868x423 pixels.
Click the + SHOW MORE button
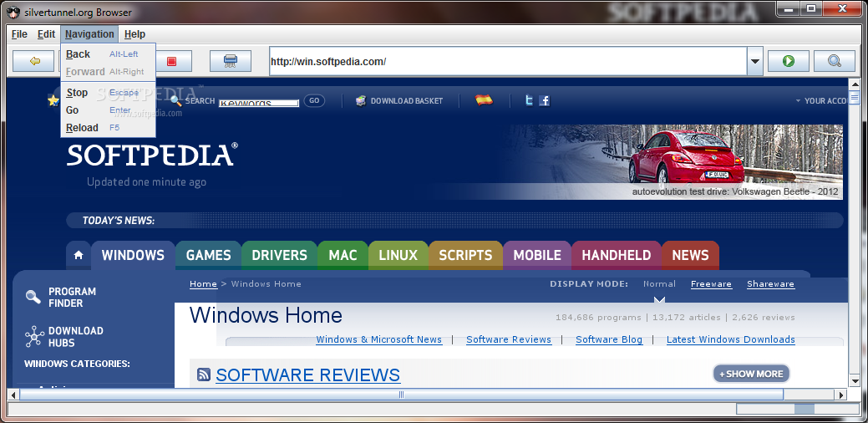[751, 374]
